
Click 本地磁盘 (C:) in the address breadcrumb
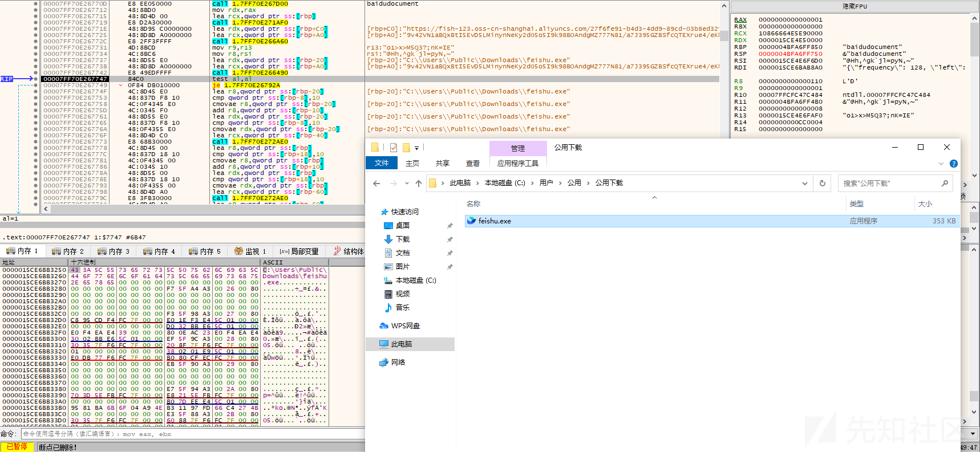[505, 183]
